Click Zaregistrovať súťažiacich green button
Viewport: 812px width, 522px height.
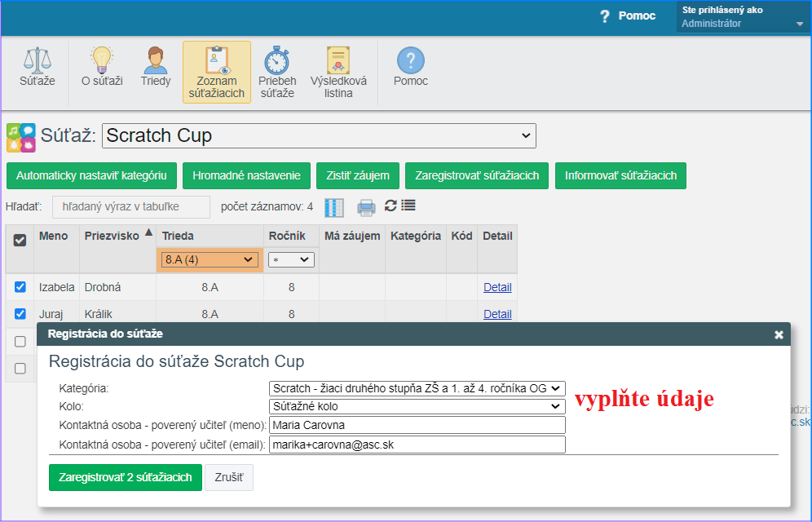pyautogui.click(x=477, y=175)
